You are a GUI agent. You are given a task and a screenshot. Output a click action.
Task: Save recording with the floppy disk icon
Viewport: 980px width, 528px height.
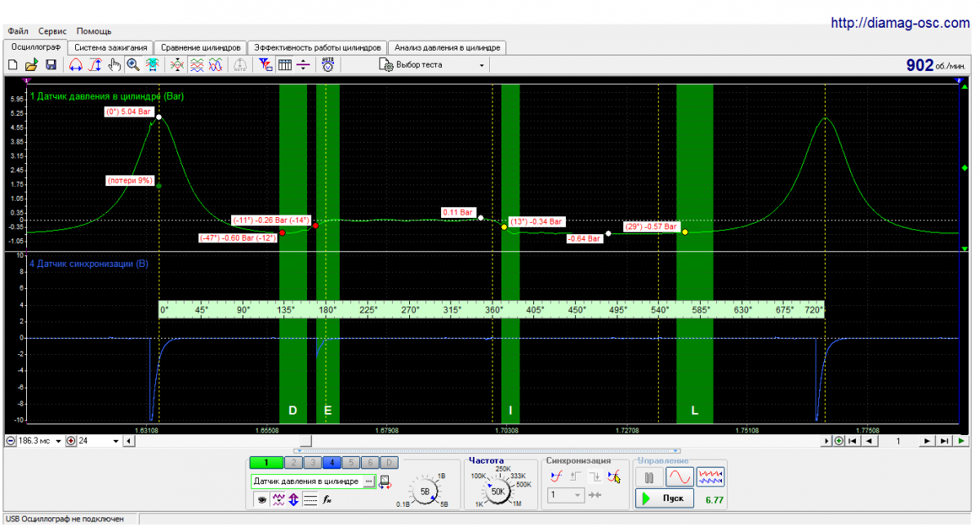coord(50,65)
